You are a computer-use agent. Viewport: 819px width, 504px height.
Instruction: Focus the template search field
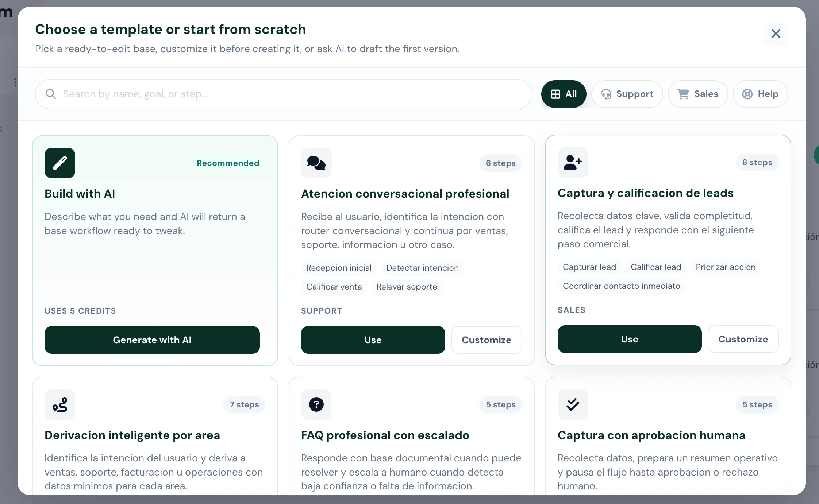(284, 94)
